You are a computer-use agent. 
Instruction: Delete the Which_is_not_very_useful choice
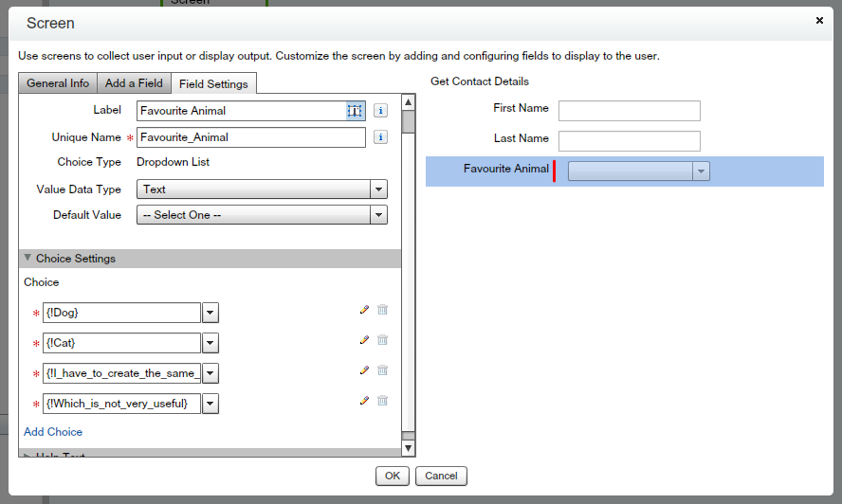pos(383,401)
